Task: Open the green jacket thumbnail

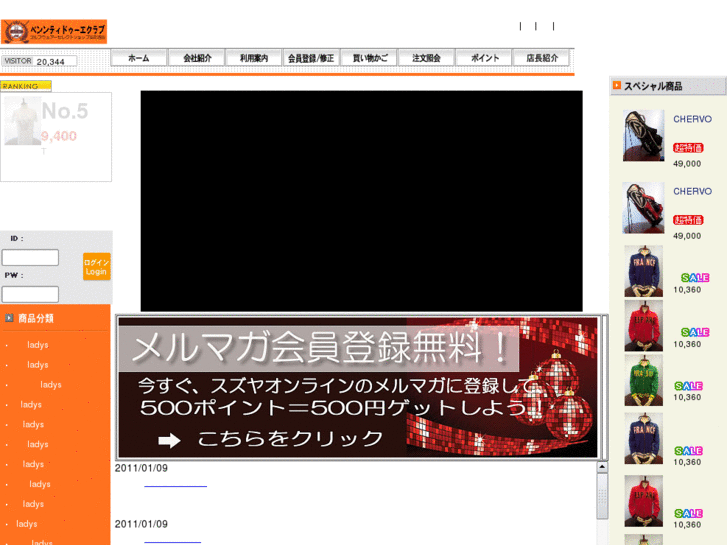Action: [644, 380]
